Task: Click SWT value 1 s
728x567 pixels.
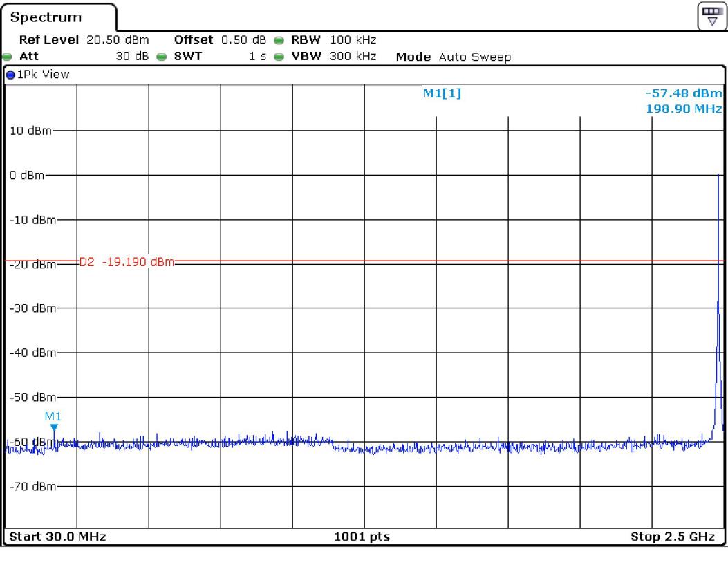Action: tap(257, 57)
